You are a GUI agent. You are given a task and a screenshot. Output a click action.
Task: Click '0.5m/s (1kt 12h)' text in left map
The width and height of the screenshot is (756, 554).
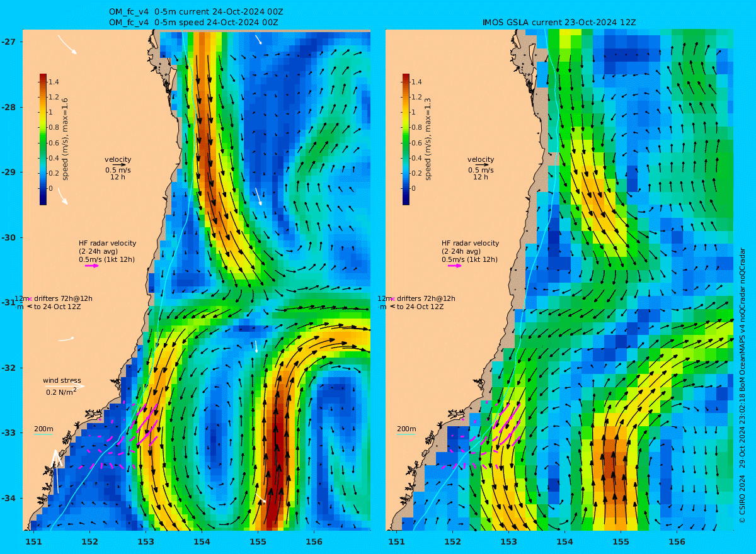point(106,259)
